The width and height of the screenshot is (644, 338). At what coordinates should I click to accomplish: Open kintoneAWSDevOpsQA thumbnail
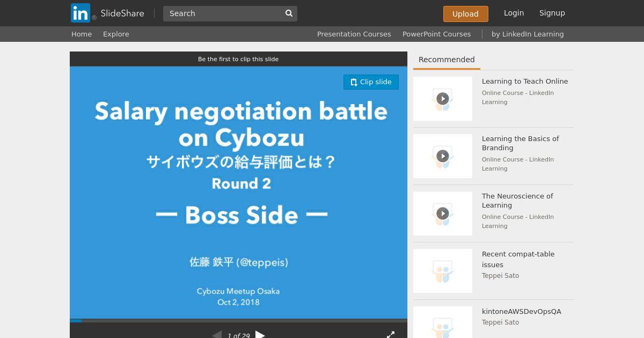443,322
